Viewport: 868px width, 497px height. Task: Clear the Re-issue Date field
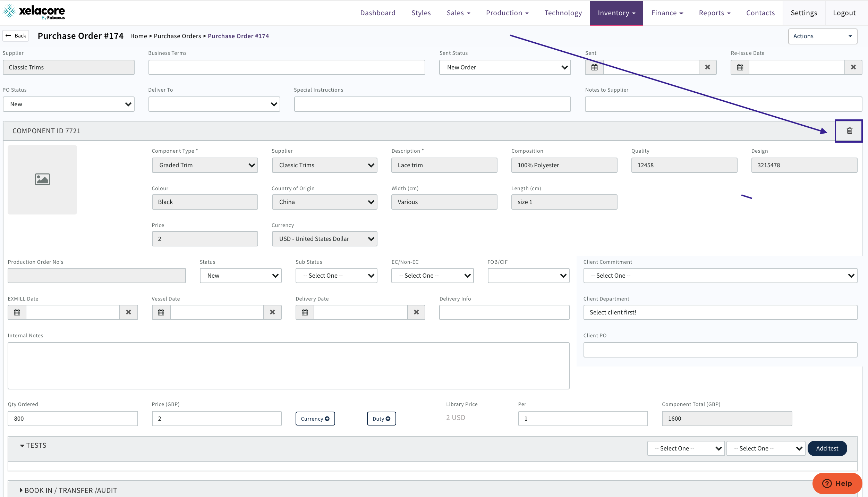coord(853,67)
